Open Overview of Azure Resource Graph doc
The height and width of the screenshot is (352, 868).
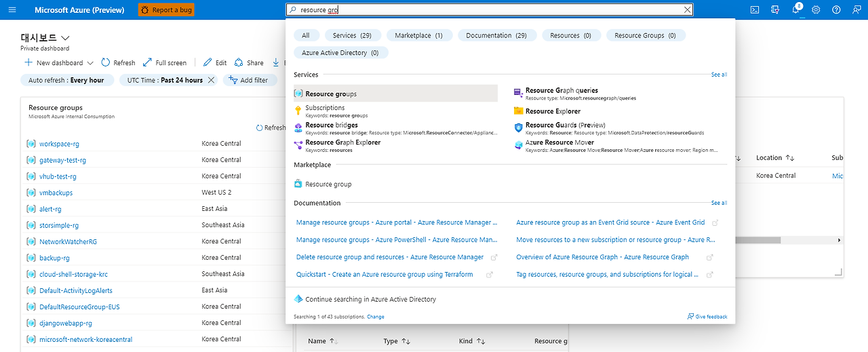coord(602,257)
